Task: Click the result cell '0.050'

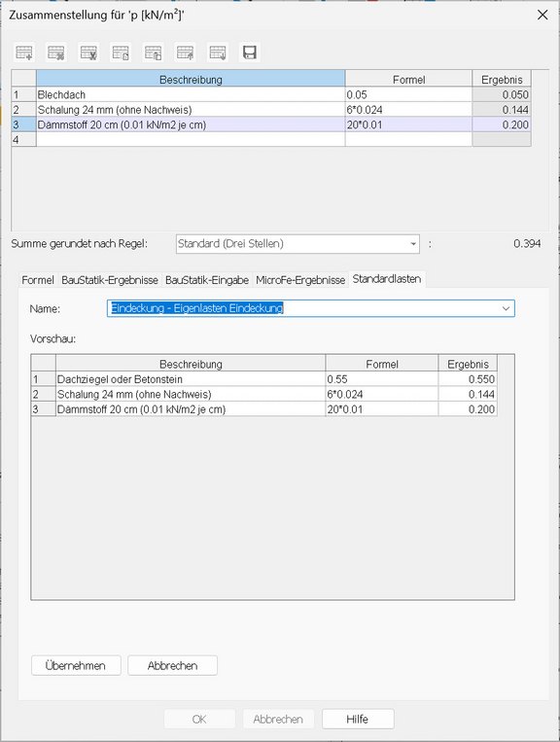Action: click(x=502, y=94)
